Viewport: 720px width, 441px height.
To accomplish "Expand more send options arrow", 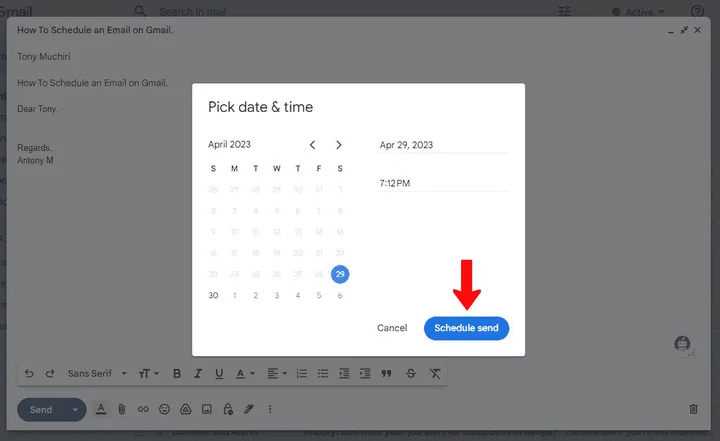I will [x=74, y=409].
